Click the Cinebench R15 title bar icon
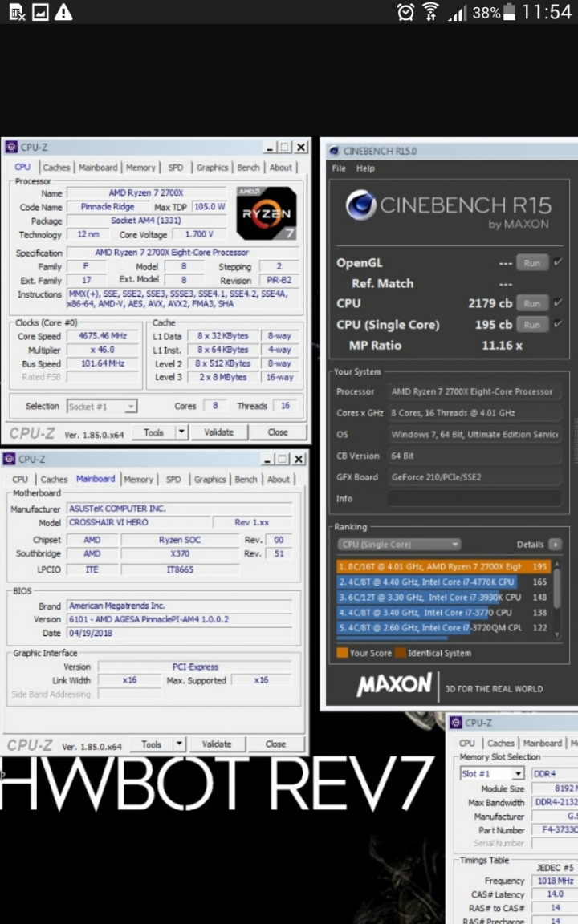The image size is (578, 924). tap(334, 152)
